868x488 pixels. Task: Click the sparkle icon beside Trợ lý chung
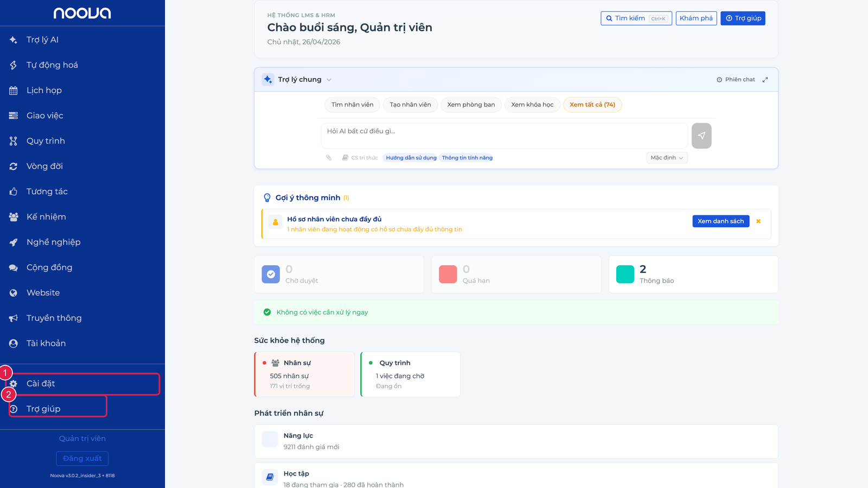coord(268,80)
